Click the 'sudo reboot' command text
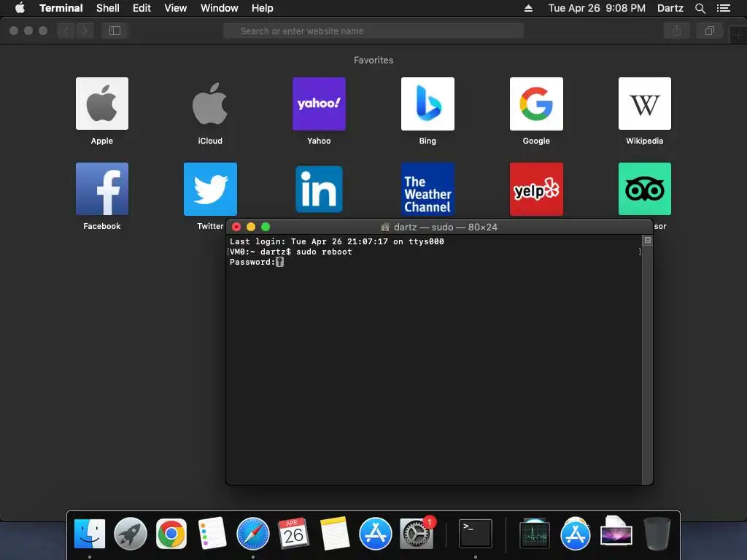Viewport: 747px width, 560px height. (324, 252)
